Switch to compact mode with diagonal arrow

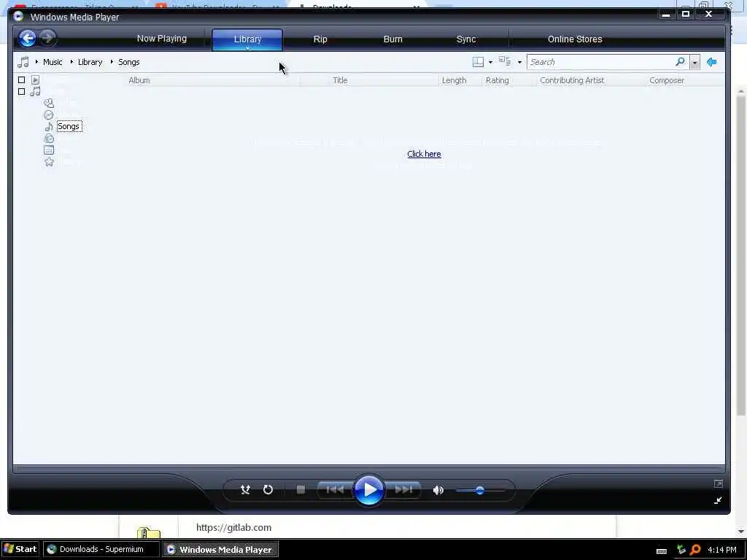point(718,500)
